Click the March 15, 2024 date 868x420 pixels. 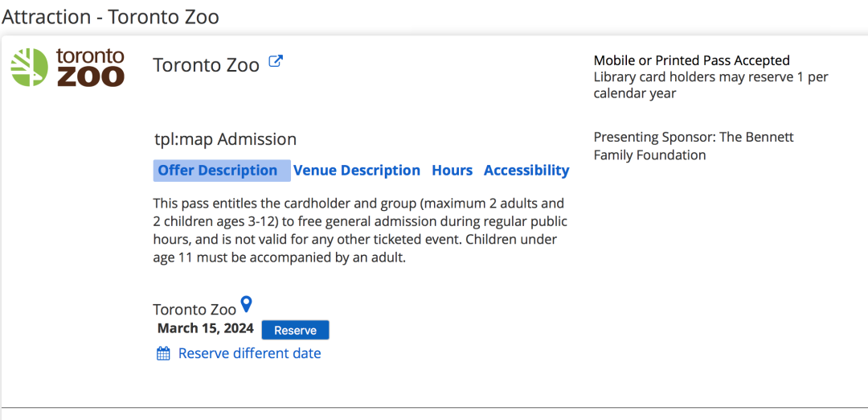point(206,328)
